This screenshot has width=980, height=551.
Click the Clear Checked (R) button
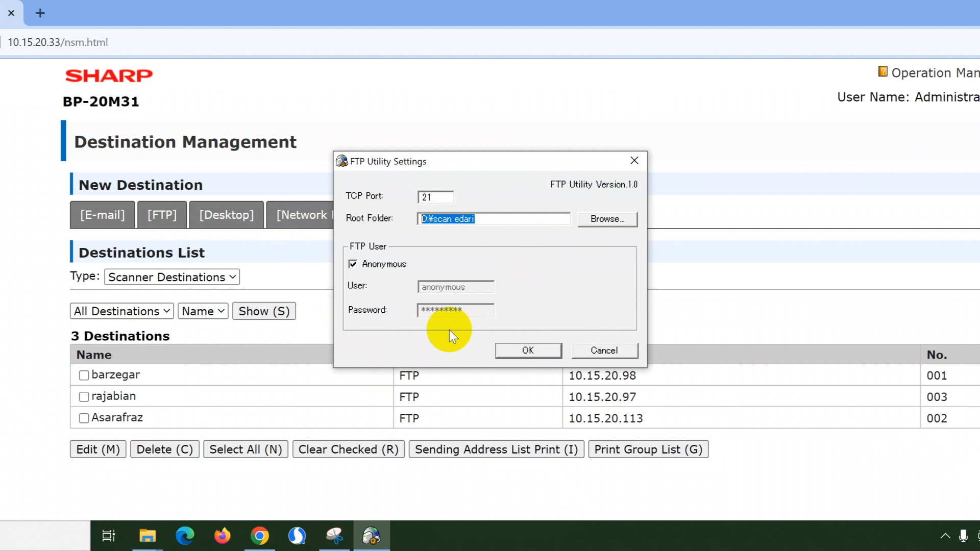pos(349,449)
